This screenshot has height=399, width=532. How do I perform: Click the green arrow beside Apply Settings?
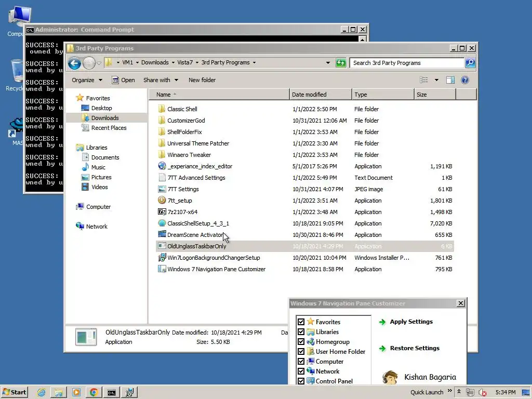click(382, 322)
